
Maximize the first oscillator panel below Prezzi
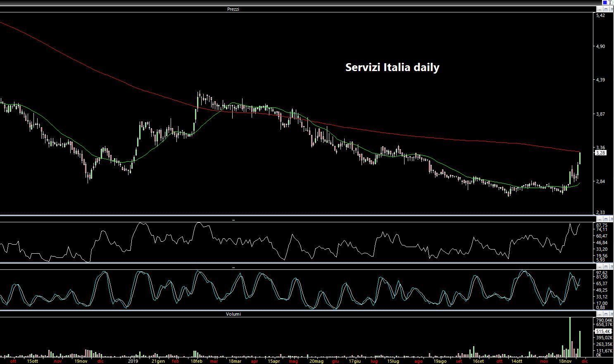[605, 219]
